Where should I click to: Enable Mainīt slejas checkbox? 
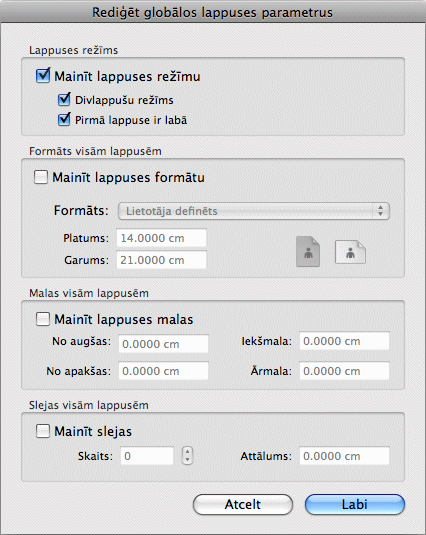43,431
